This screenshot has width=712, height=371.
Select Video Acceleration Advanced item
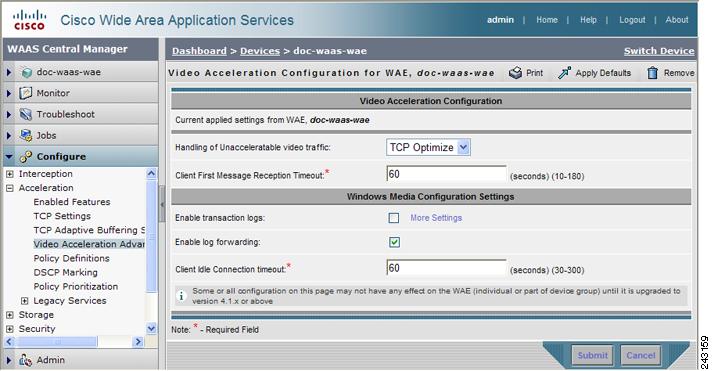coord(89,244)
